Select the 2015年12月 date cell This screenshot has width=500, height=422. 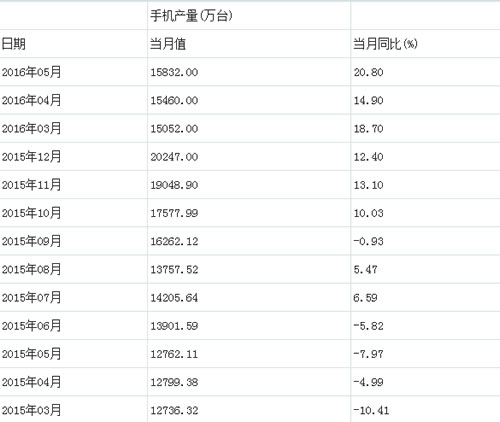coord(31,157)
